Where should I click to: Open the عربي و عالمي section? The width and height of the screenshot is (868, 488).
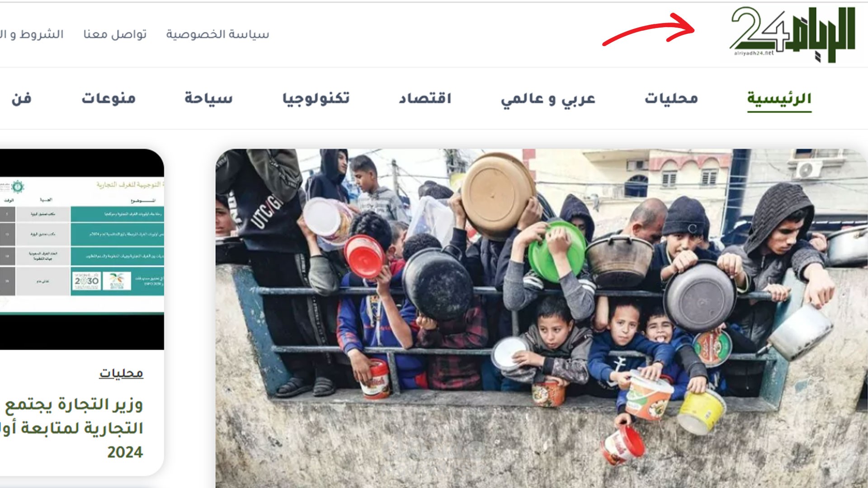548,99
